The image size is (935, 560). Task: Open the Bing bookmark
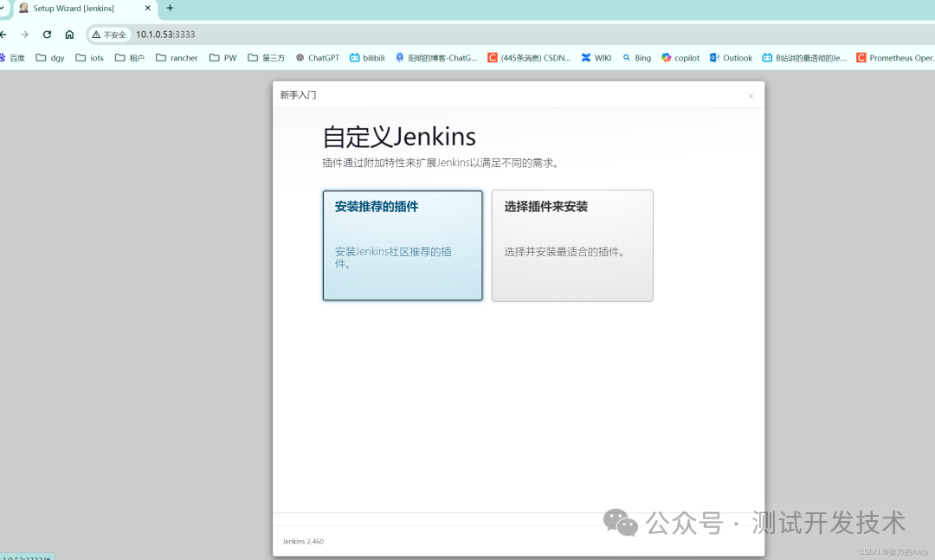tap(636, 58)
